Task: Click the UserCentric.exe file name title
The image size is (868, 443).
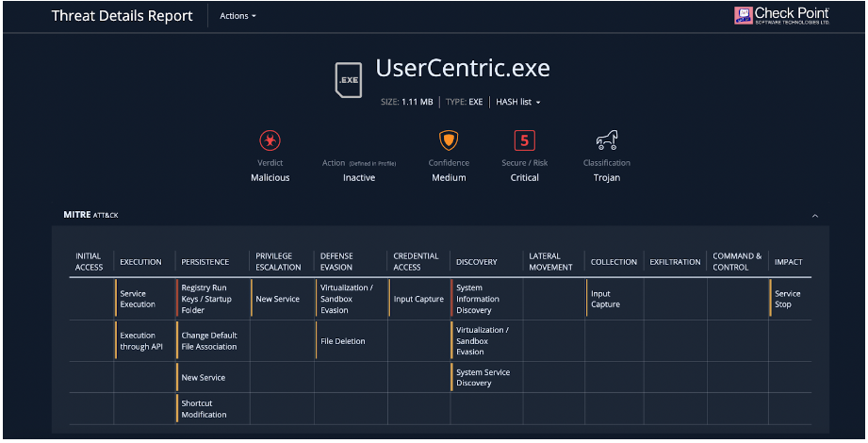Action: [x=463, y=68]
